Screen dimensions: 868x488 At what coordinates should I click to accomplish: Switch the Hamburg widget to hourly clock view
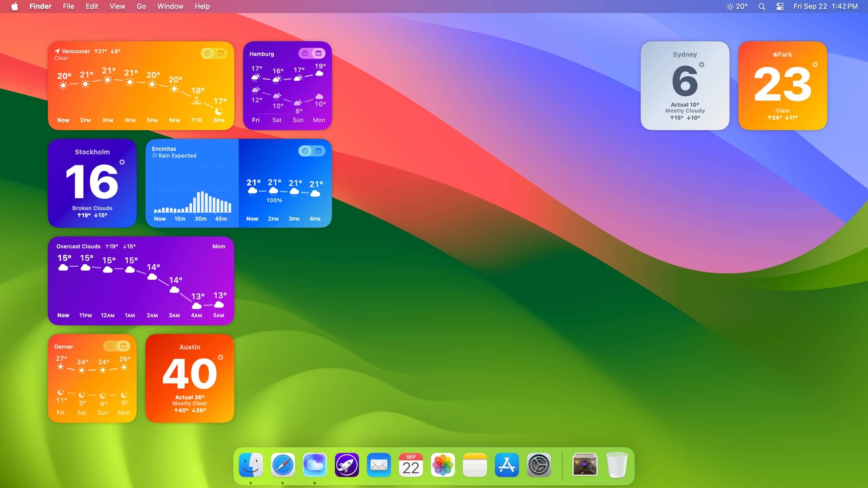click(305, 53)
